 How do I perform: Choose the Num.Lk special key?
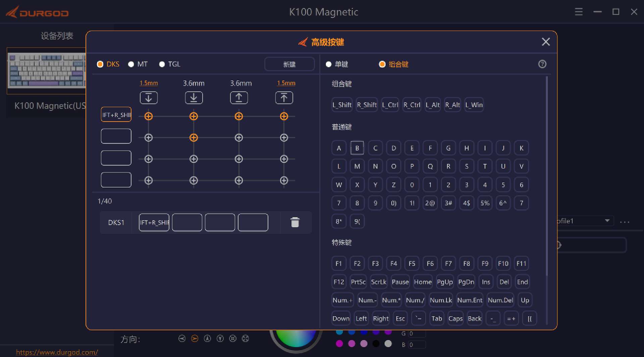[441, 300]
